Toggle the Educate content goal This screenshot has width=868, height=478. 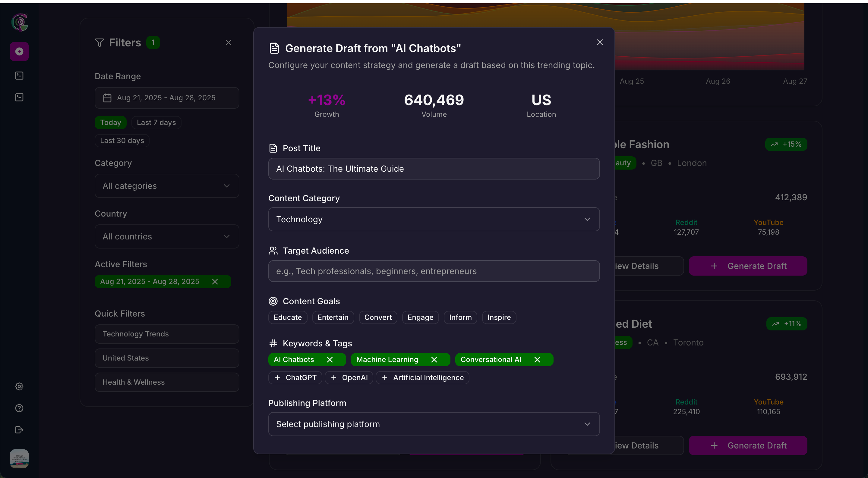[x=287, y=317]
